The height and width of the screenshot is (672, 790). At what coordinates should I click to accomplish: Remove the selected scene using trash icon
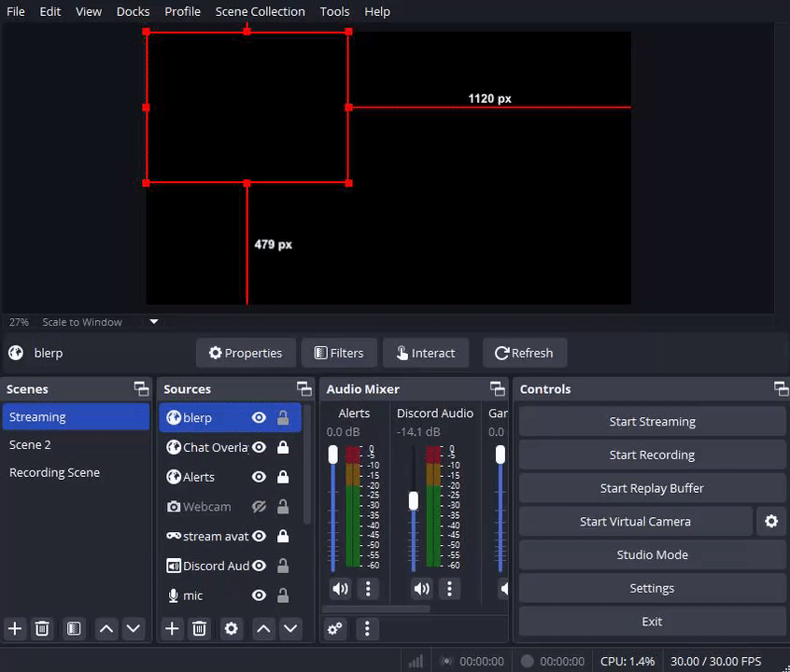[42, 628]
